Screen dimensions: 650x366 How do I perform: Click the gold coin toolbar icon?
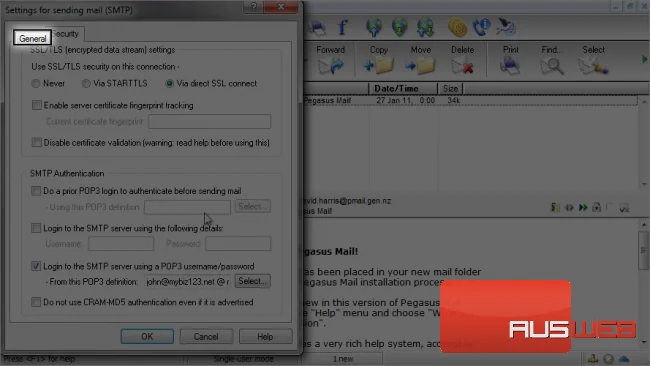[x=457, y=28]
